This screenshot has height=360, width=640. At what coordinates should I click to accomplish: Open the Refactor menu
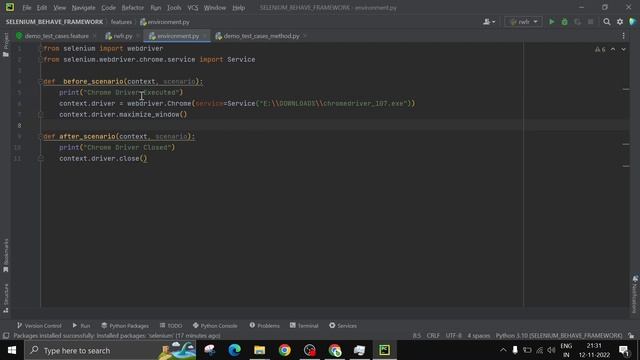pyautogui.click(x=133, y=8)
